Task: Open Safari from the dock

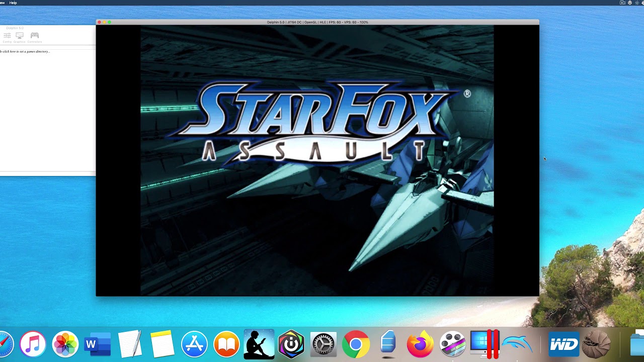Action: pyautogui.click(x=4, y=344)
